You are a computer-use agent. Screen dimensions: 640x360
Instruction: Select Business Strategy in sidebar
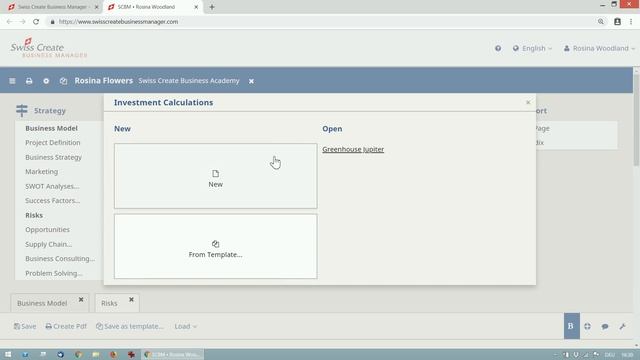(x=53, y=157)
